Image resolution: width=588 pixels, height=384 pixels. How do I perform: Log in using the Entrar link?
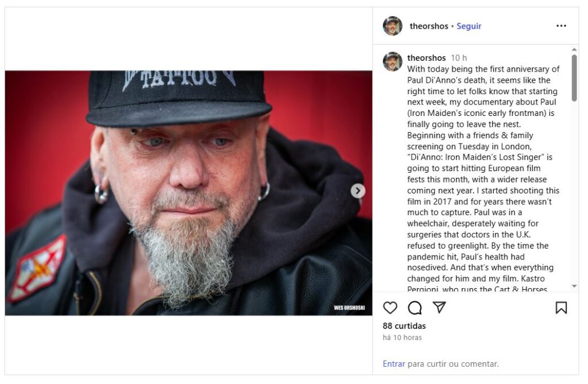coord(393,363)
